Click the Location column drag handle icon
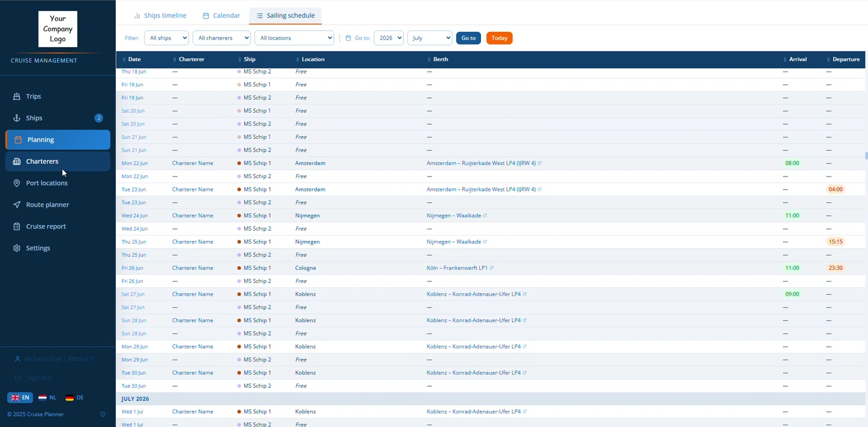Screen dimensions: 868x427 pyautogui.click(x=298, y=60)
